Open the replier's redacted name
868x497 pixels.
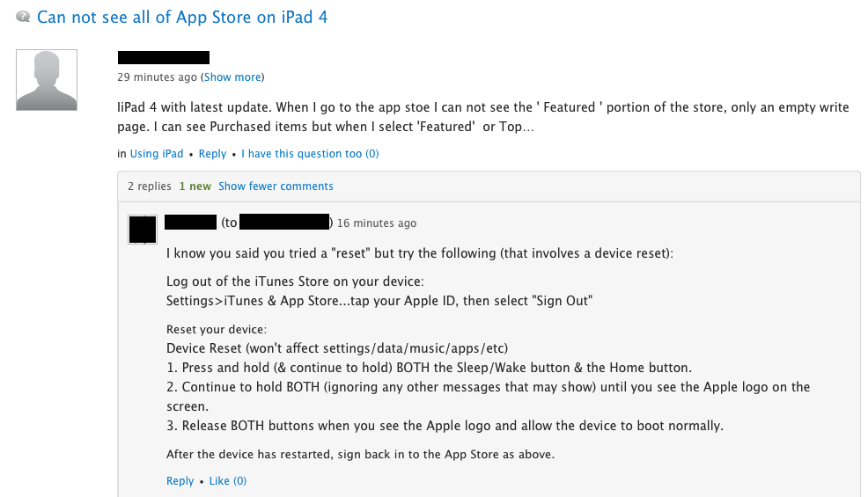tap(190, 223)
